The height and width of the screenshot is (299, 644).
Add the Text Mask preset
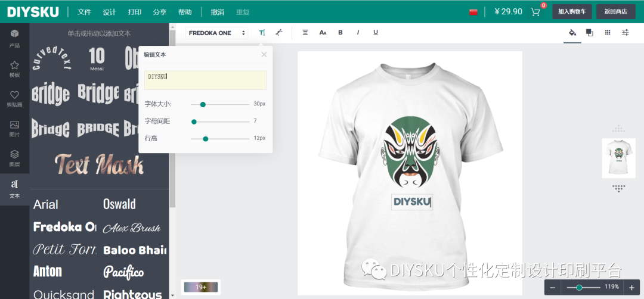pos(100,164)
